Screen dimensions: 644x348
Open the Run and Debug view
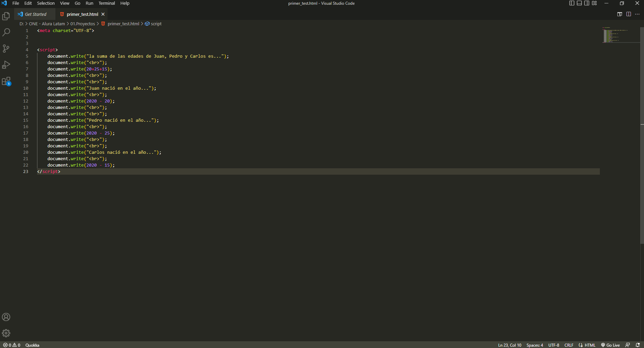6,65
